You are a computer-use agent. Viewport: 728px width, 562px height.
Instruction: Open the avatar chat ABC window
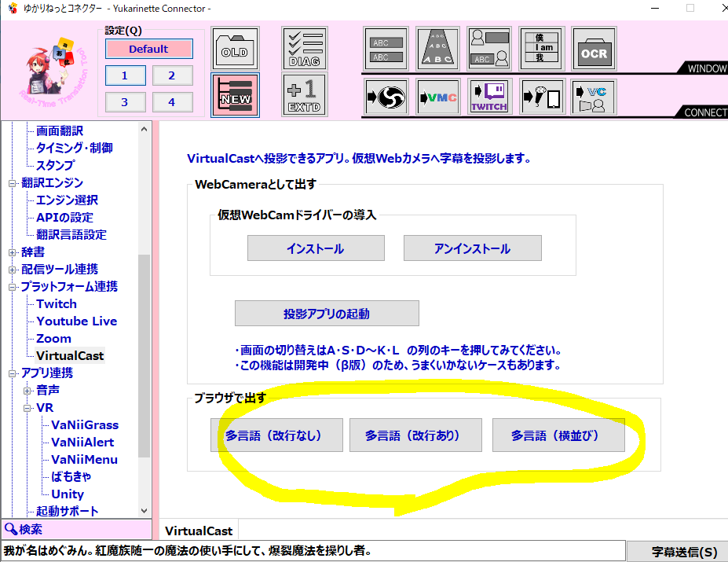(489, 49)
